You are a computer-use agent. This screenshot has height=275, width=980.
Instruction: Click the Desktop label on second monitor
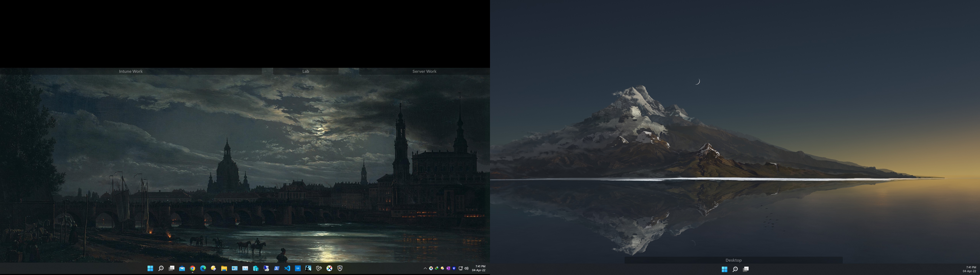coord(733,260)
